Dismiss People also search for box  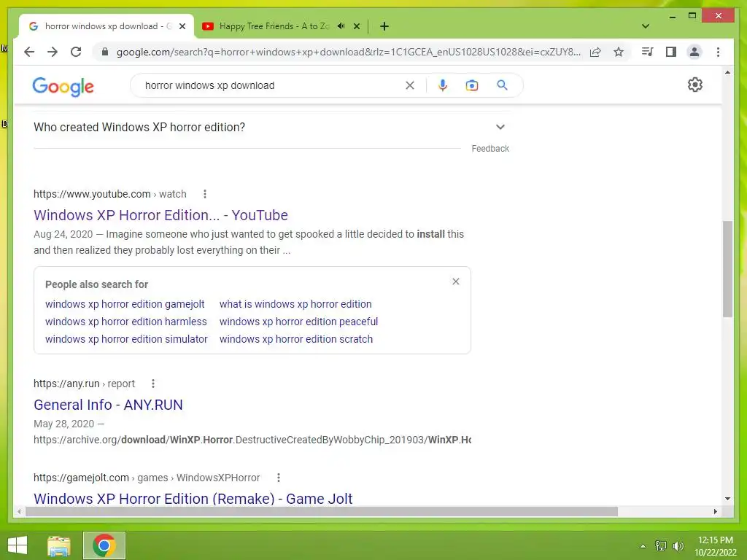[456, 281]
